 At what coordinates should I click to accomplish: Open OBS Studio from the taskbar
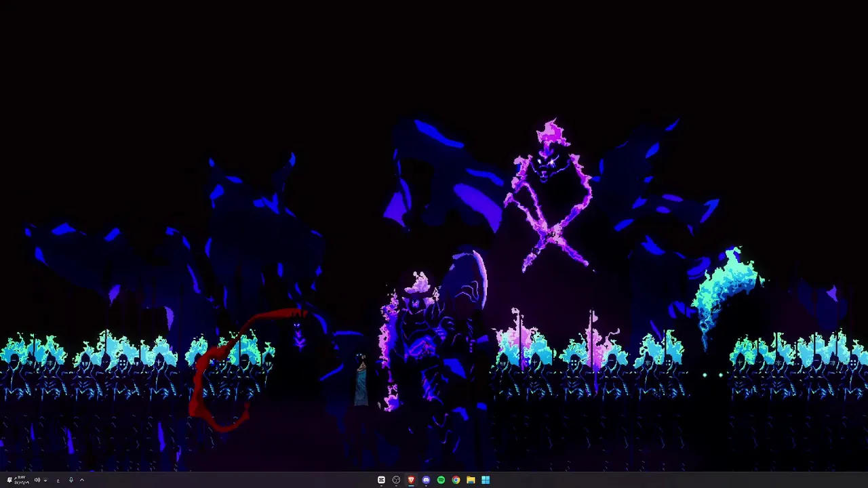click(x=396, y=480)
